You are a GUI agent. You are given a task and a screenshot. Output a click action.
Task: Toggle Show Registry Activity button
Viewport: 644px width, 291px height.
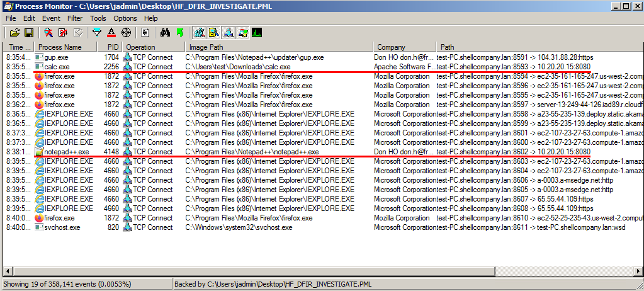pyautogui.click(x=200, y=32)
